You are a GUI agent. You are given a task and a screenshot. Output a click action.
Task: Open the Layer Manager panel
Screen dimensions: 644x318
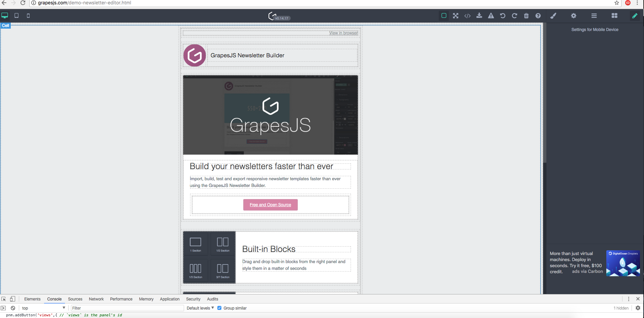pos(594,15)
